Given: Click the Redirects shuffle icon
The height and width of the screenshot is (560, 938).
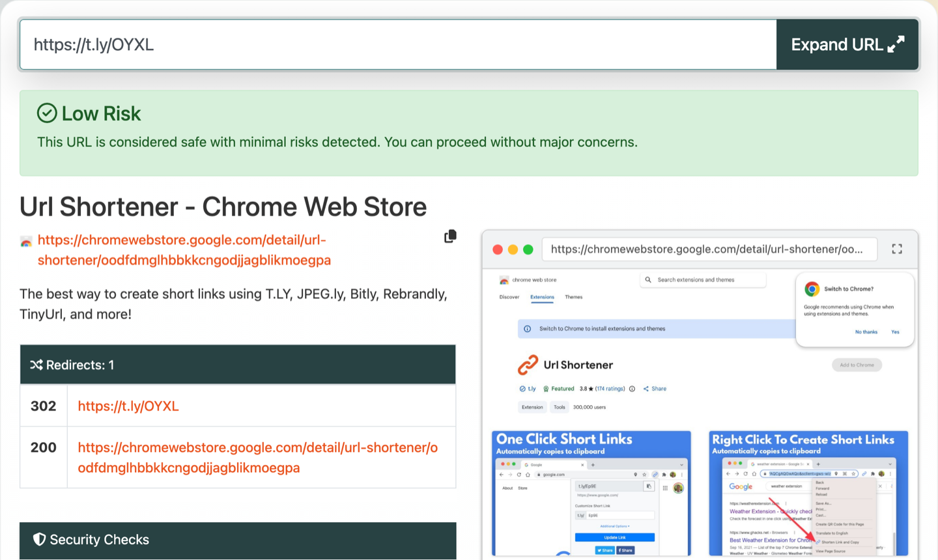Looking at the screenshot, I should coord(36,365).
